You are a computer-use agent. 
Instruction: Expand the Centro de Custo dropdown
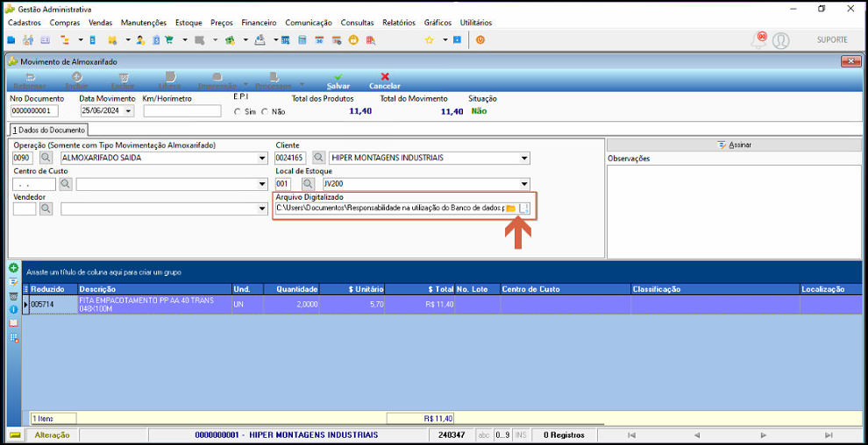coord(262,184)
